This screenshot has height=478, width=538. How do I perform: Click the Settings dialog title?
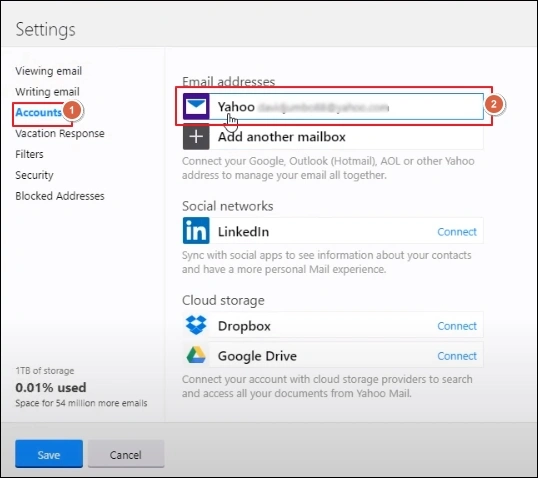coord(46,30)
